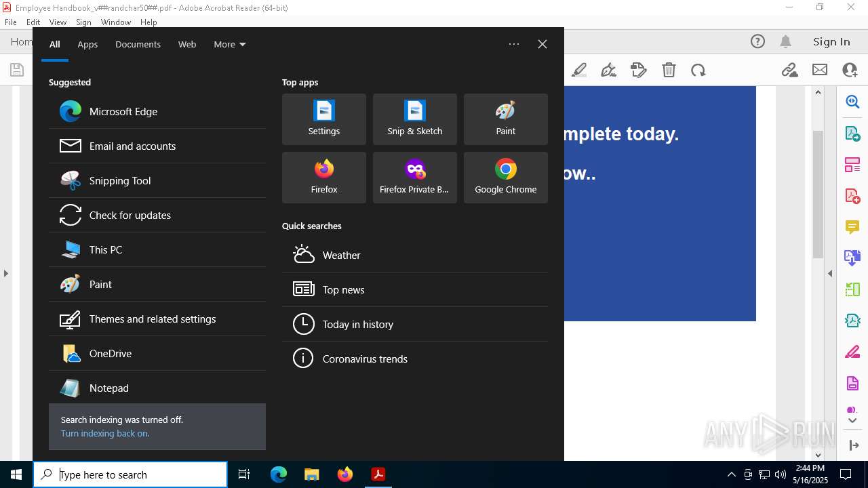Open File Explorer from taskbar
Viewport: 868px width, 488px height.
(311, 474)
